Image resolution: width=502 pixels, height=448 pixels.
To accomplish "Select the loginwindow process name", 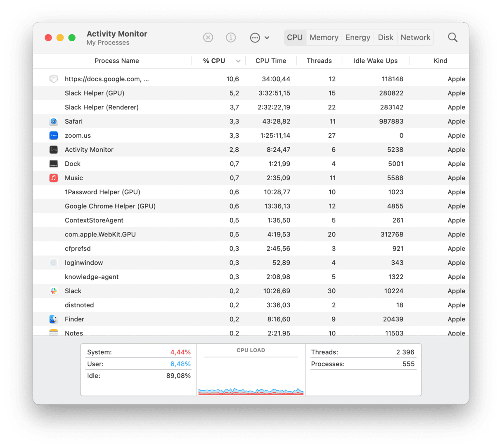I will point(84,263).
